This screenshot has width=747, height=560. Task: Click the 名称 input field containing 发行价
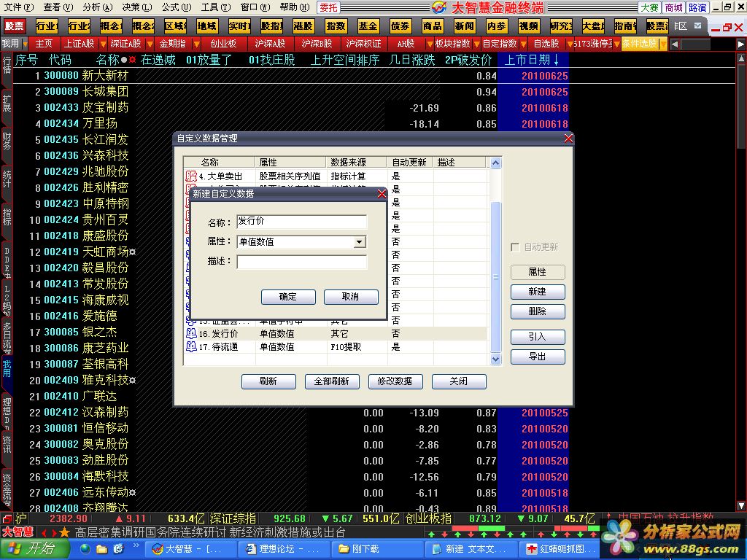[x=301, y=221]
